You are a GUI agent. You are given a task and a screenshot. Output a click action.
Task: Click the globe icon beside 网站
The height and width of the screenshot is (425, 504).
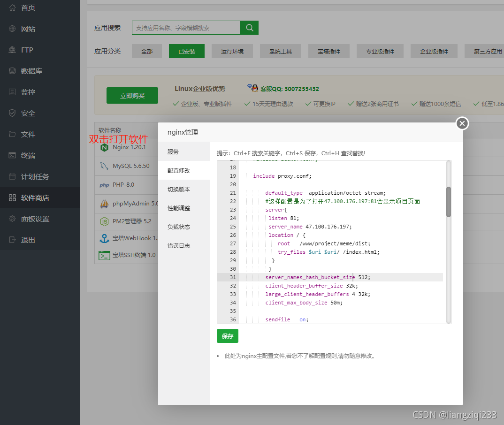(x=12, y=29)
